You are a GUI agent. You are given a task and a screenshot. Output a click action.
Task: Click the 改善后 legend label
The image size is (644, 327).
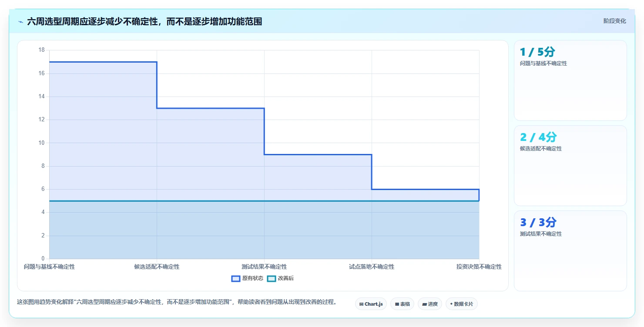pos(286,278)
